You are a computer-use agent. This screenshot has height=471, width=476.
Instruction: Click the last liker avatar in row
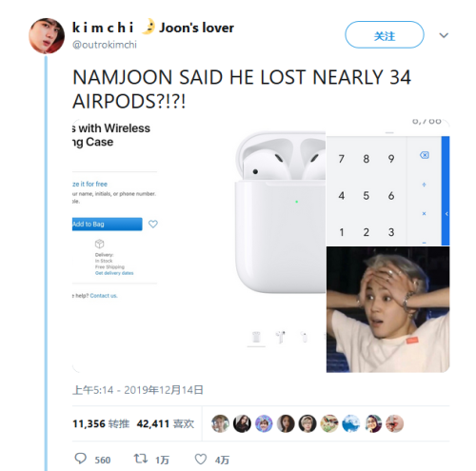pyautogui.click(x=394, y=423)
